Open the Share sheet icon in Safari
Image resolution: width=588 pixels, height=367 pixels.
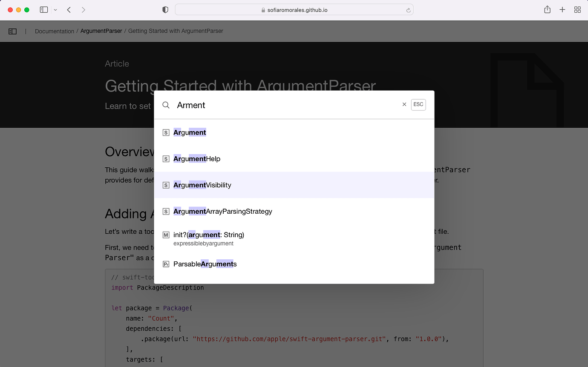click(x=547, y=9)
